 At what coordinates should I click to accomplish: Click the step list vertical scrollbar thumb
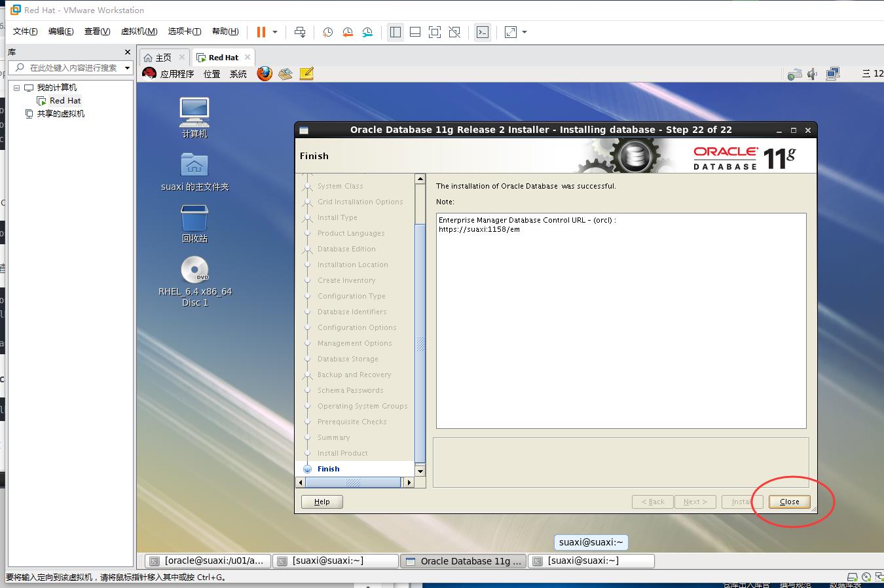pyautogui.click(x=420, y=343)
